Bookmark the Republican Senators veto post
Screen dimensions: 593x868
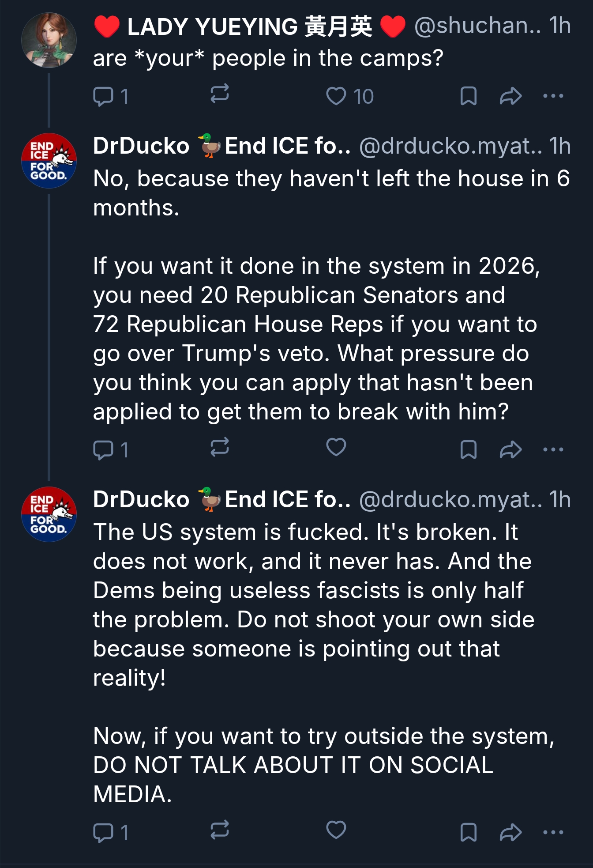[x=468, y=449]
